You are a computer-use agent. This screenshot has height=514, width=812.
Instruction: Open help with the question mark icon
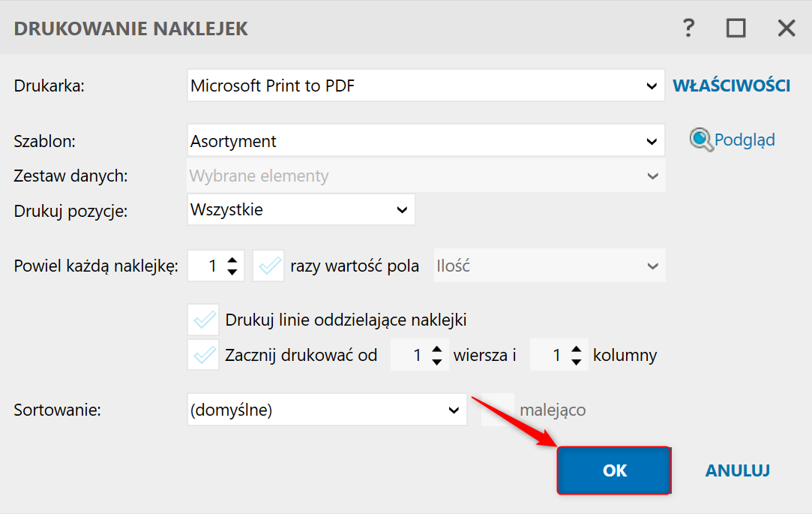click(688, 29)
